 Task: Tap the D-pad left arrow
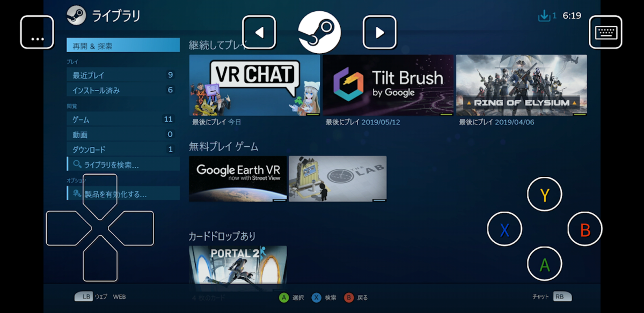pos(69,228)
